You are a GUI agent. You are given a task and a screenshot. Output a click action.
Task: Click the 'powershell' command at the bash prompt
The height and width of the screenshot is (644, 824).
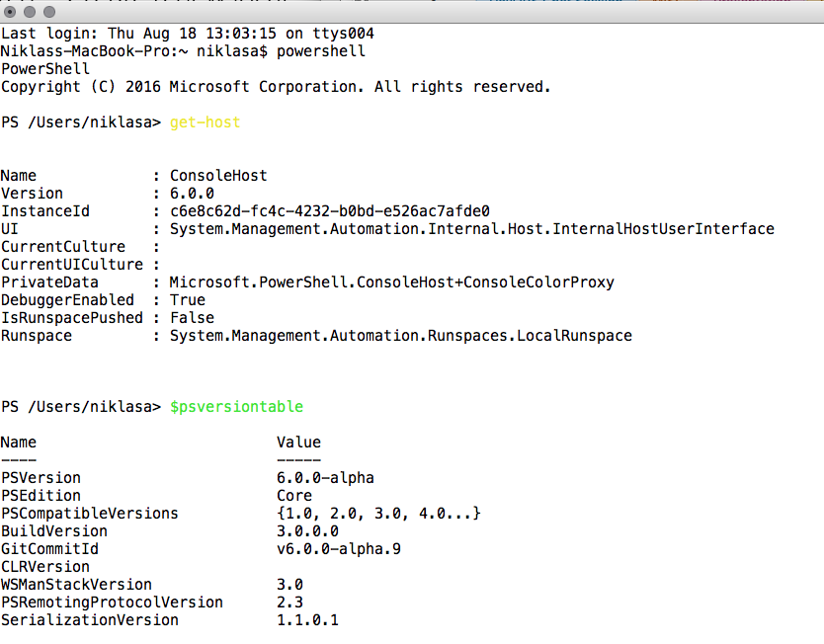point(320,51)
